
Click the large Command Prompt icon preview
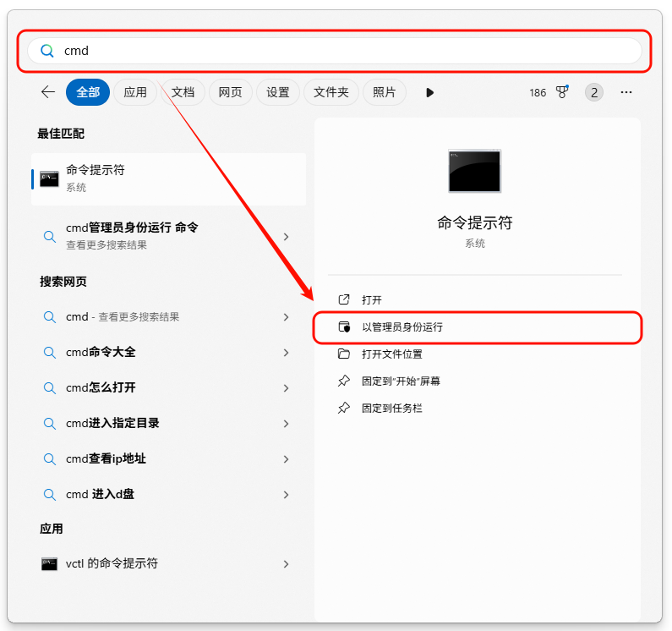point(474,171)
